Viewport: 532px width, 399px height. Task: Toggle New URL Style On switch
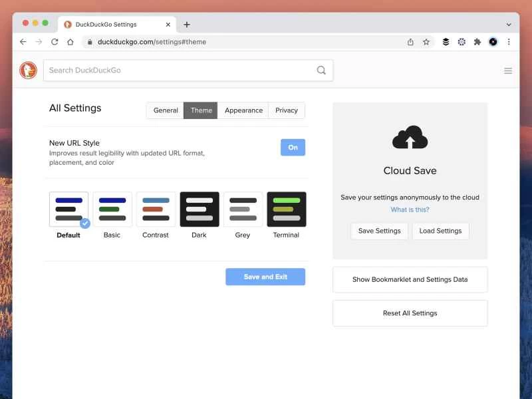point(293,147)
